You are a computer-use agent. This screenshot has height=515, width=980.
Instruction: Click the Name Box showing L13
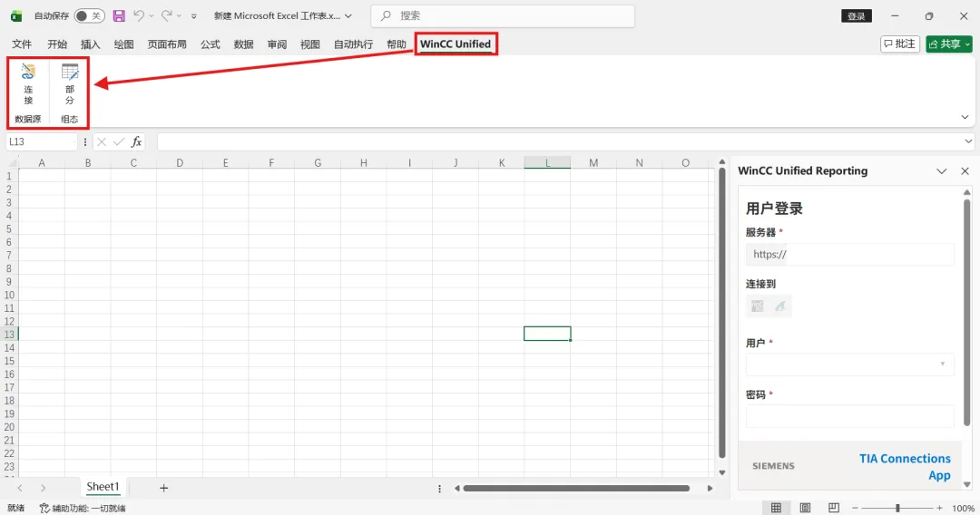[x=41, y=141]
